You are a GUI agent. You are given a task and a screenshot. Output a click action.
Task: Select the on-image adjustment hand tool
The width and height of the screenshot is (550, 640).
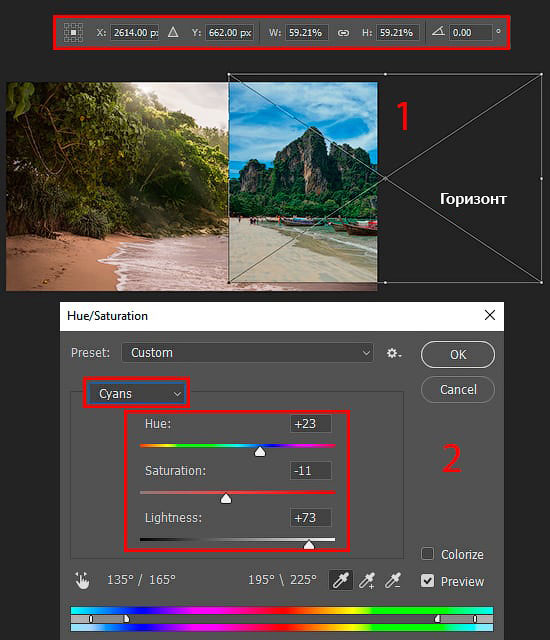(x=82, y=580)
